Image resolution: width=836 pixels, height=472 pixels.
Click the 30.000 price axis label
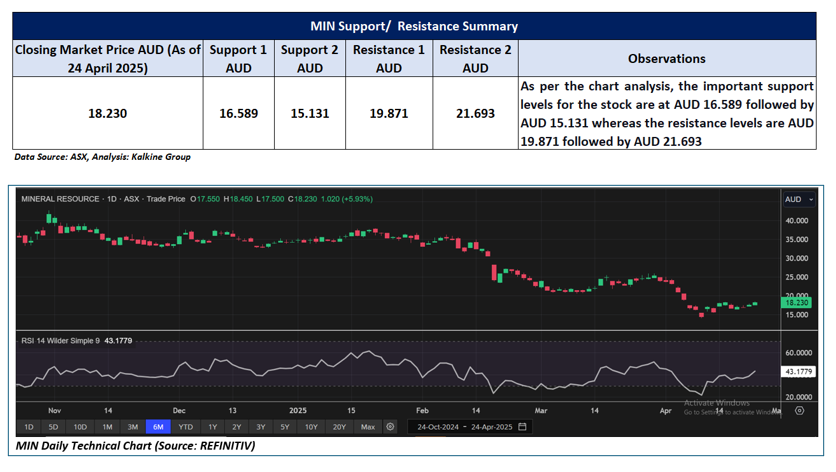(797, 258)
